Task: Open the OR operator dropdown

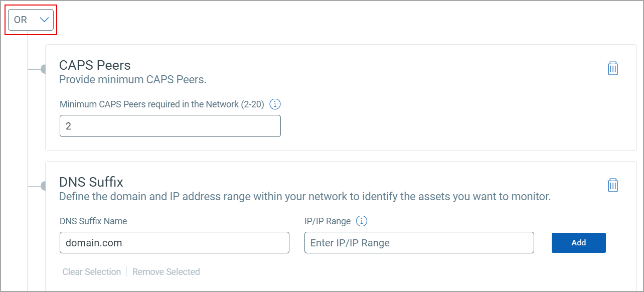Action: point(31,20)
